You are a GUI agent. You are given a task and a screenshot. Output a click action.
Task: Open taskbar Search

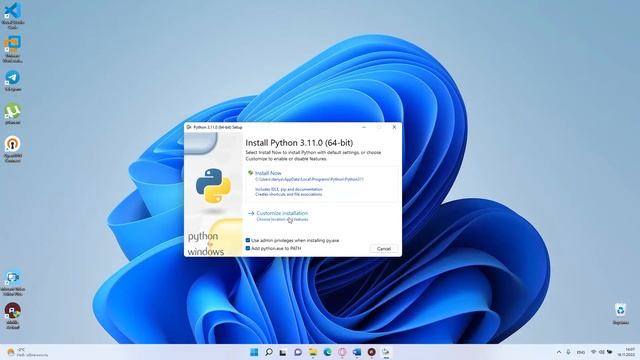(x=269, y=352)
